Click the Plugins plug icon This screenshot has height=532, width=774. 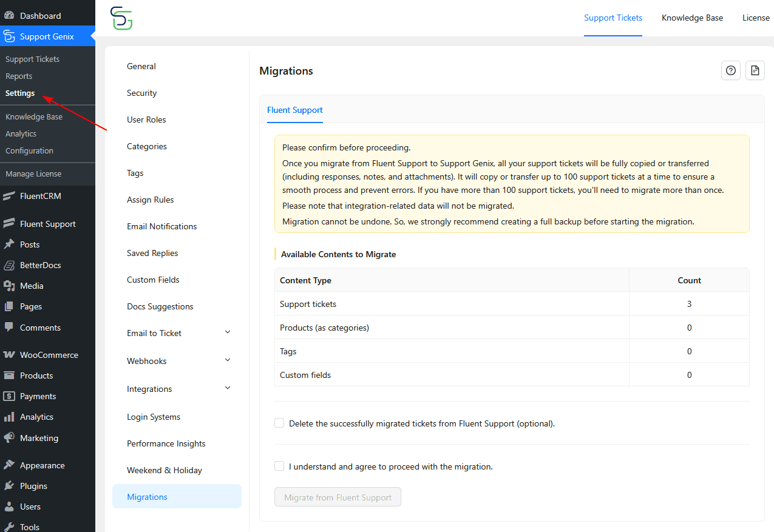9,486
